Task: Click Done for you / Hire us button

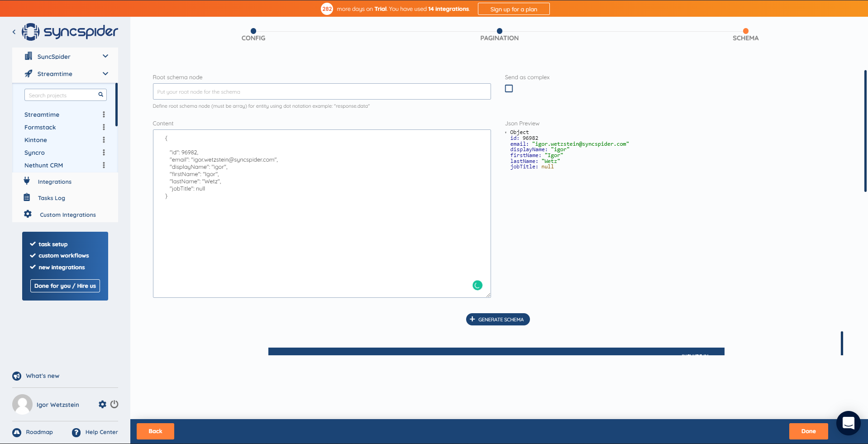Action: tap(65, 286)
